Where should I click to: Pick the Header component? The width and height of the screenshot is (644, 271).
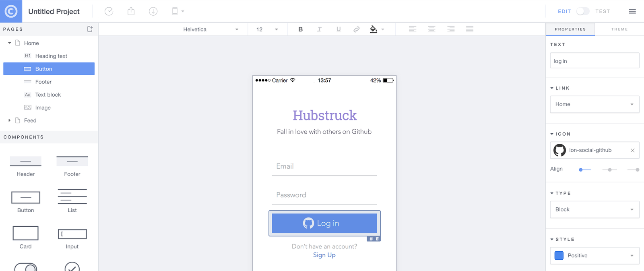click(26, 166)
